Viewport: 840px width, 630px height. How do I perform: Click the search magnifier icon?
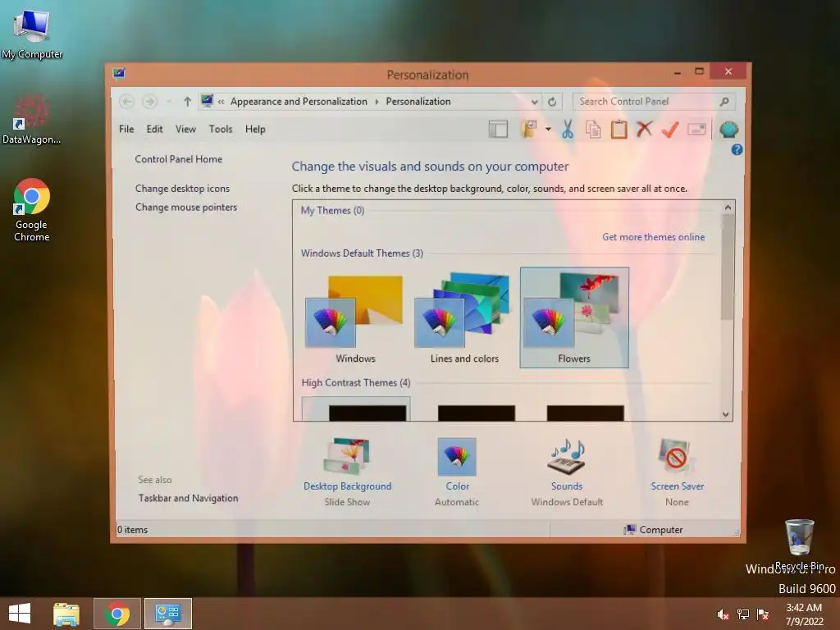pos(724,101)
